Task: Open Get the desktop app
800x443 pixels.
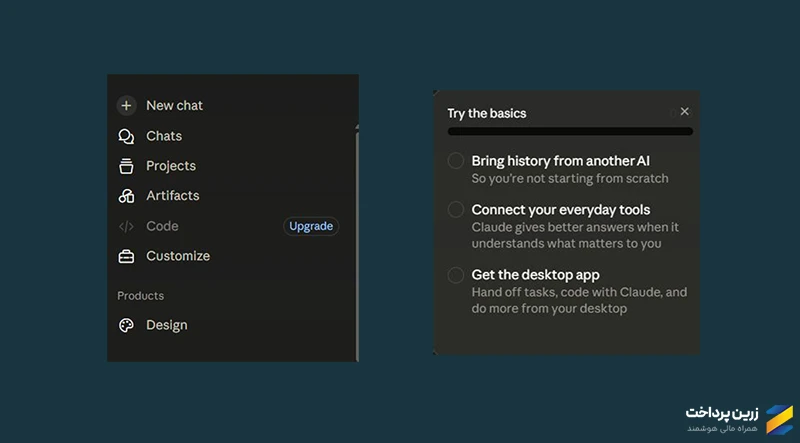Action: coord(535,275)
